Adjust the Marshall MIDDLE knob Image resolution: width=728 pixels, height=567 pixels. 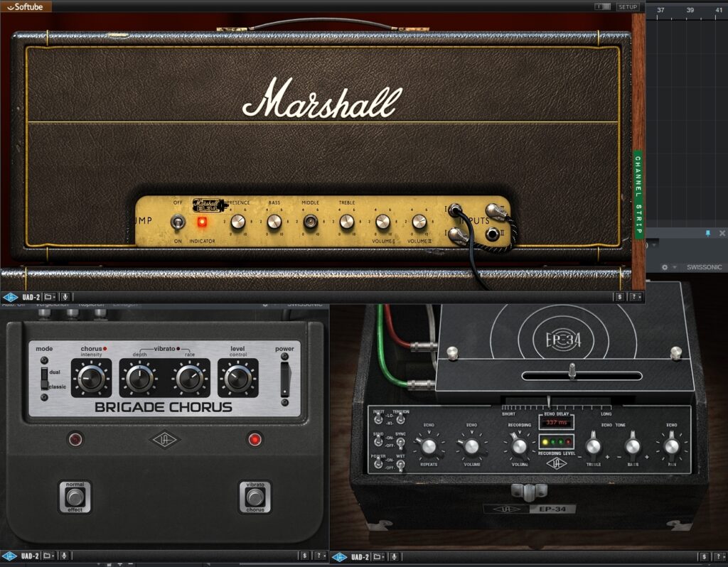310,222
